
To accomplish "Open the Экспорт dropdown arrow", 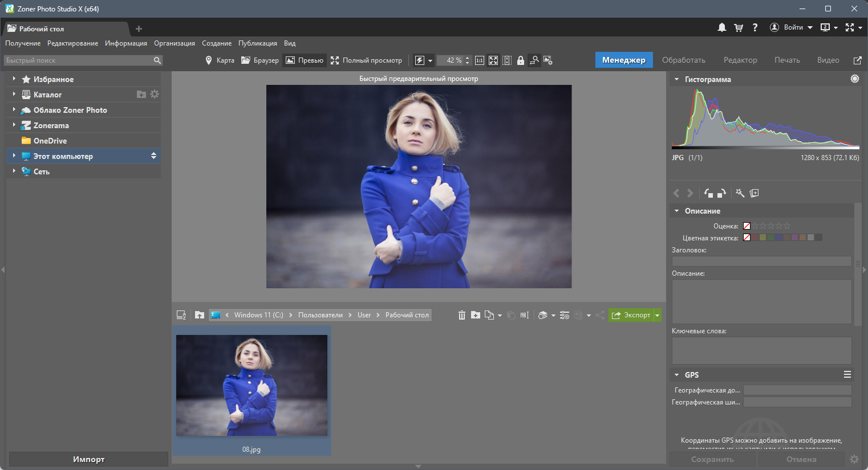I will tap(658, 315).
